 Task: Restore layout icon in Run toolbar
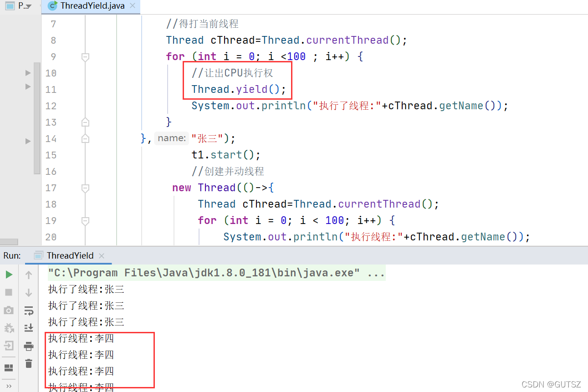(x=9, y=368)
